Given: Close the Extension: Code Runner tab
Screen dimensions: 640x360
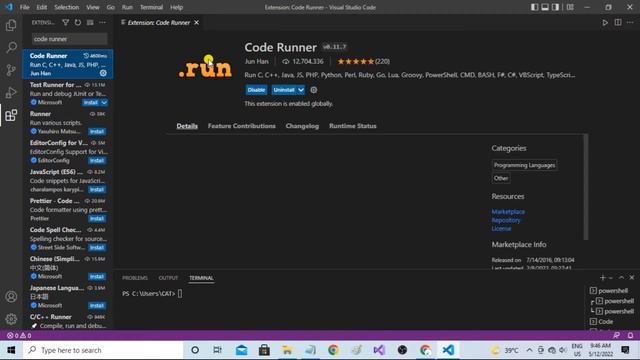Looking at the screenshot, I should (196, 22).
